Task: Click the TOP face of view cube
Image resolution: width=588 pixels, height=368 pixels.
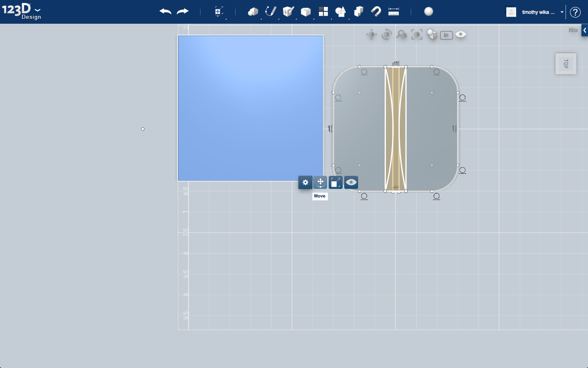Action: pos(566,64)
